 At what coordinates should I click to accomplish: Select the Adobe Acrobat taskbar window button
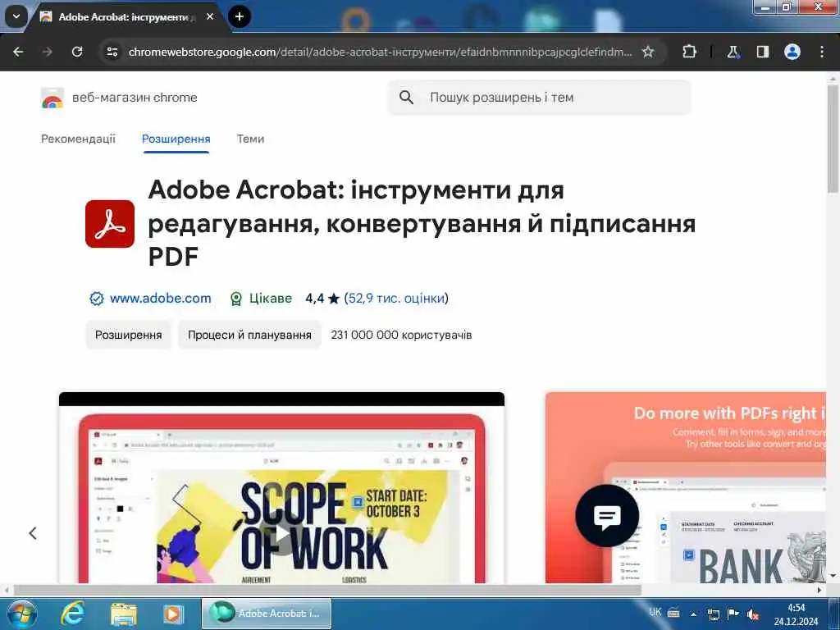[267, 614]
